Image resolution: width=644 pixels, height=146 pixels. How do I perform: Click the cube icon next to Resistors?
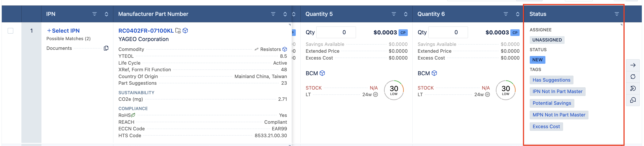tap(285, 49)
